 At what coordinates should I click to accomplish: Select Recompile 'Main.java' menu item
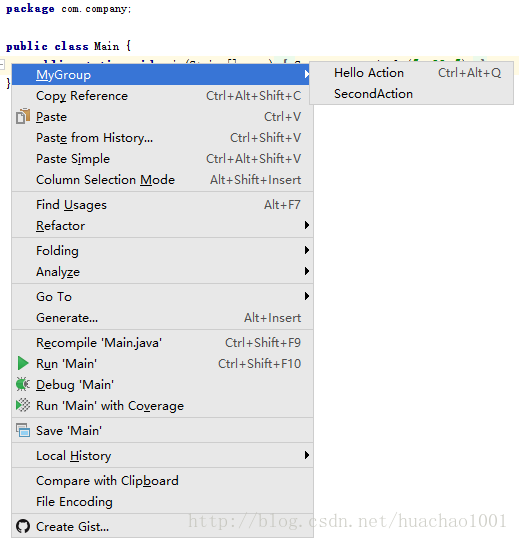(x=162, y=343)
